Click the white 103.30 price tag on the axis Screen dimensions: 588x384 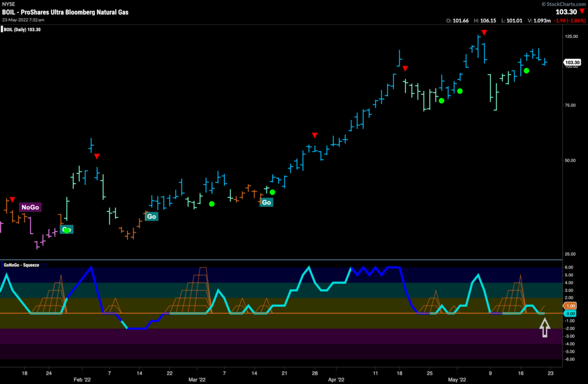click(x=572, y=62)
